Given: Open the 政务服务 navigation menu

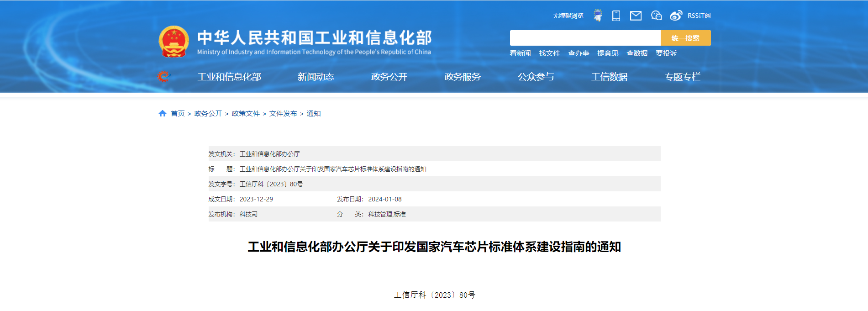Looking at the screenshot, I should coord(462,77).
